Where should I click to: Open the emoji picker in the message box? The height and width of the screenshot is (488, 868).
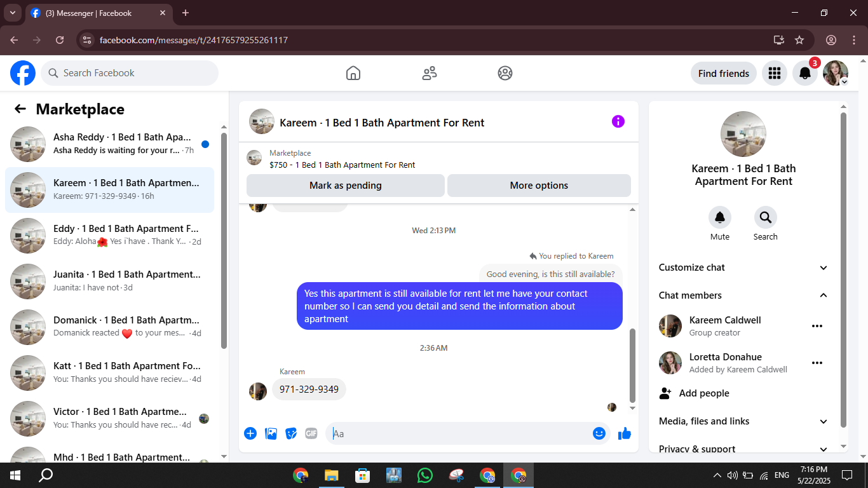point(599,433)
